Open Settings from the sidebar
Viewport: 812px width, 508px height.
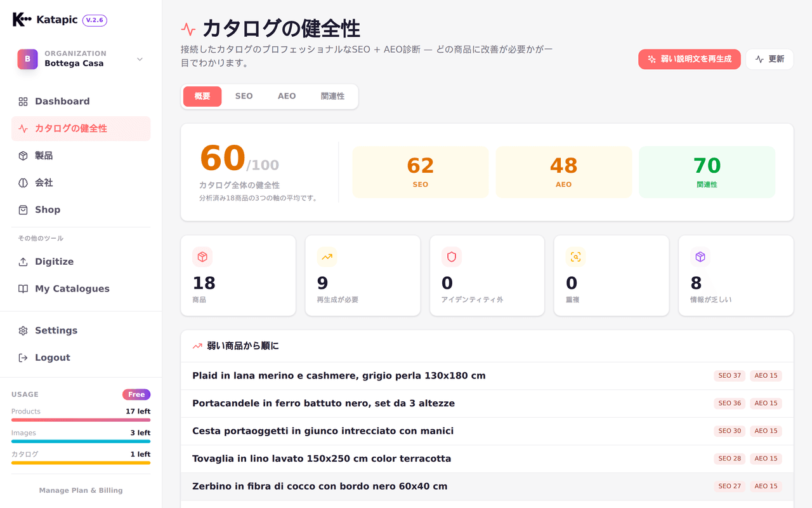tap(81, 330)
